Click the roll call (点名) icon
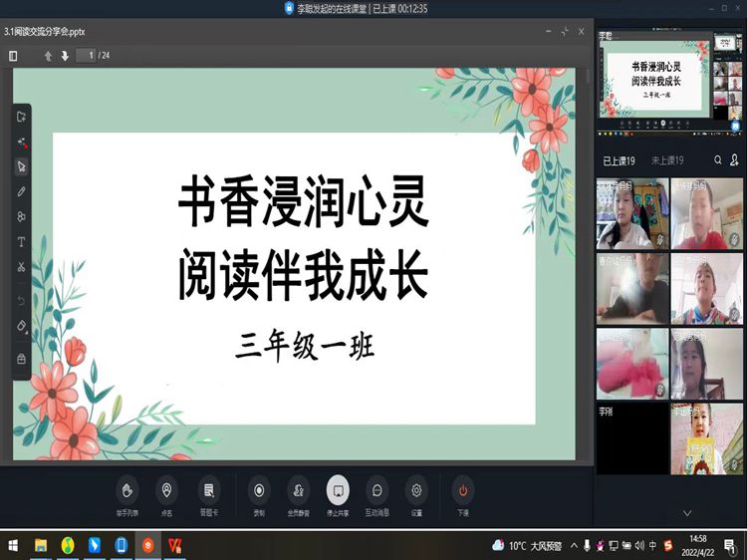747x560 pixels. pos(166,490)
